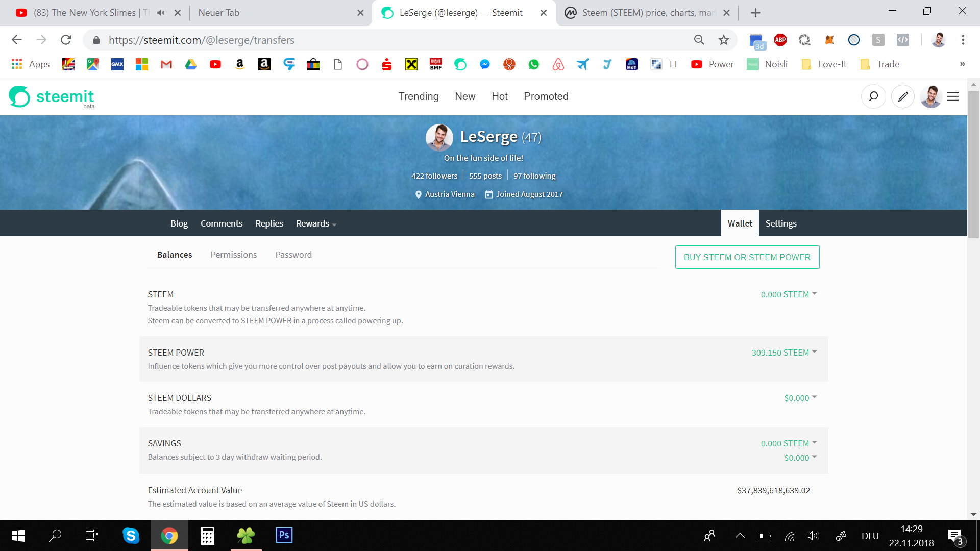The width and height of the screenshot is (980, 551).
Task: Bookmark this page via the star icon
Action: pyautogui.click(x=724, y=40)
